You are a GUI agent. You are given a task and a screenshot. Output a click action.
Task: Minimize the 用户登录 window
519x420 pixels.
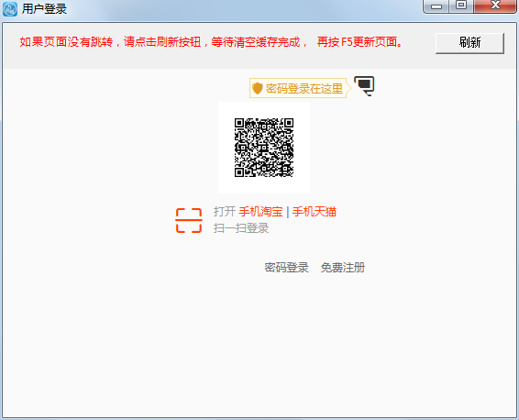coord(436,6)
